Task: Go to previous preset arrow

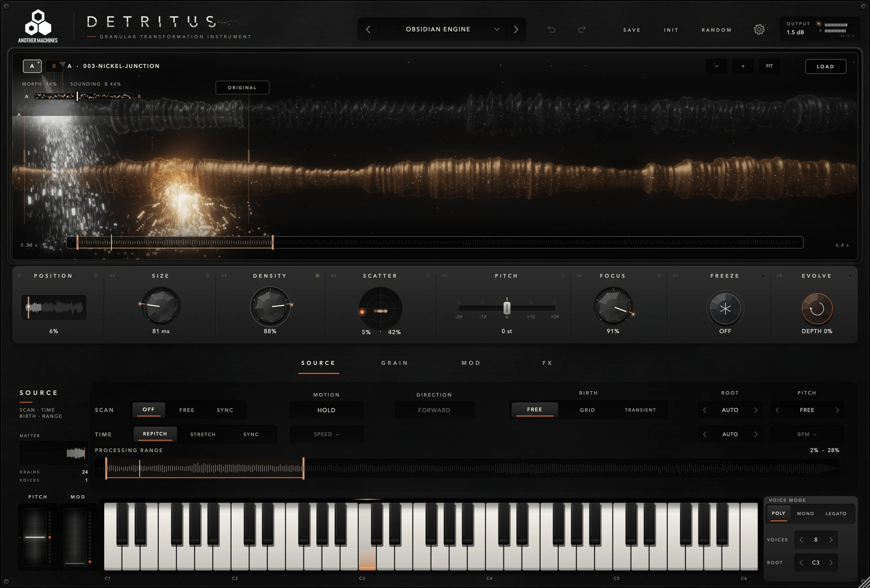Action: (x=368, y=29)
